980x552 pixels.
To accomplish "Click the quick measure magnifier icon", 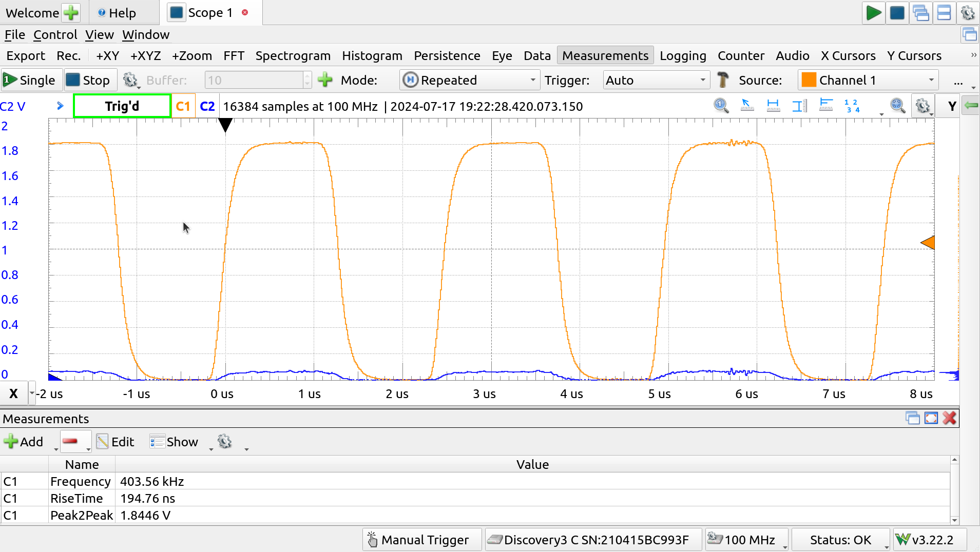I will pos(721,106).
